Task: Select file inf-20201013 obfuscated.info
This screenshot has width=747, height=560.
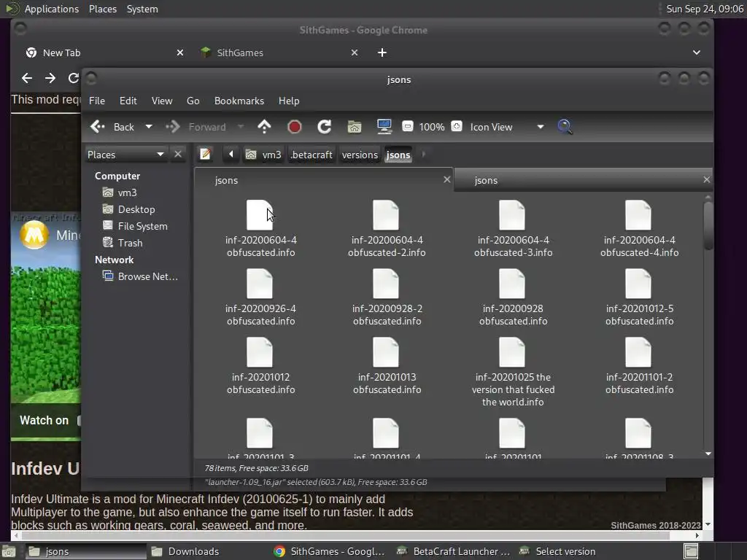Action: point(387,366)
